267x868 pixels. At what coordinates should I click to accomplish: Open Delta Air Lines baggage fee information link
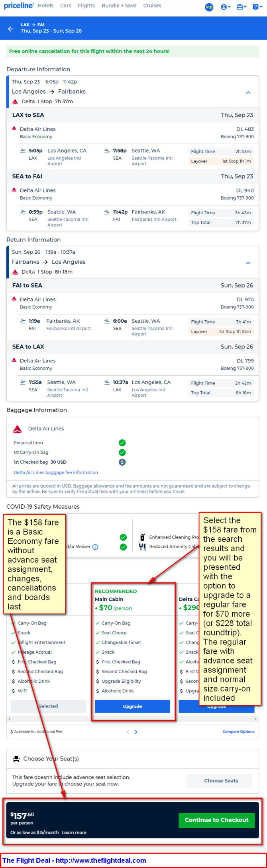coord(56,472)
